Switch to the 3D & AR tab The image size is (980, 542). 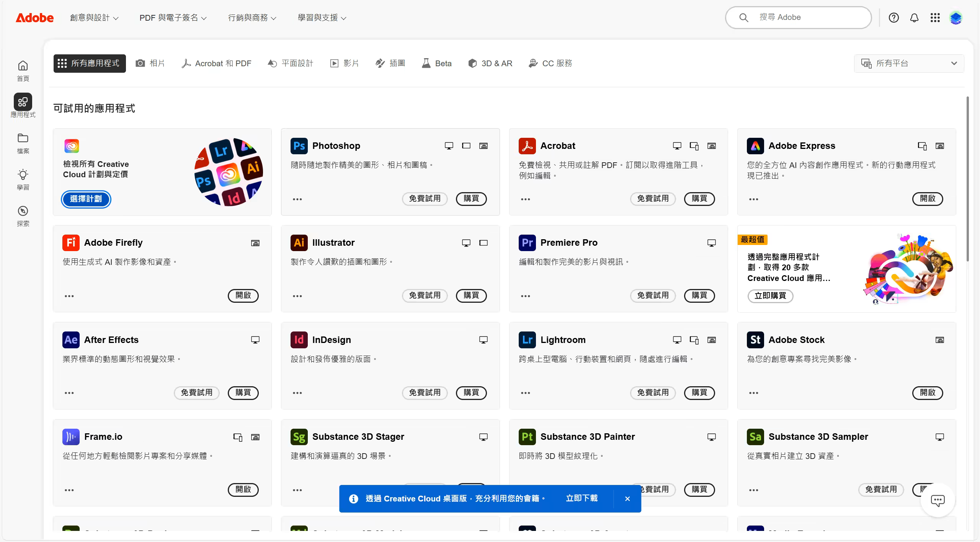490,64
